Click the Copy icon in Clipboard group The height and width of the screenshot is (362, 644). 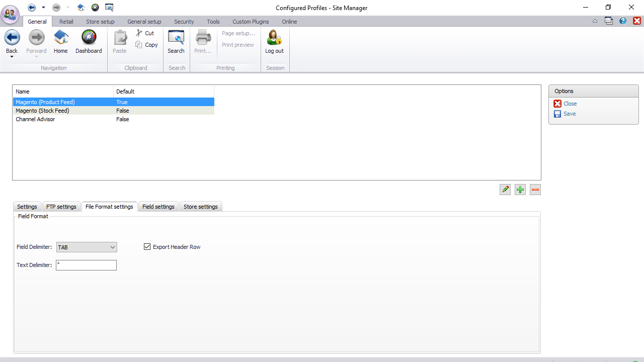click(x=139, y=45)
